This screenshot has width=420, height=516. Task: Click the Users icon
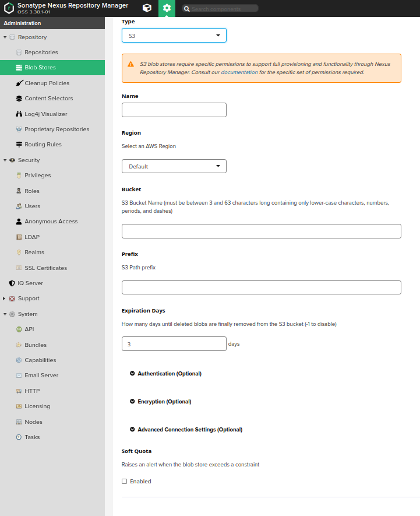pos(19,206)
